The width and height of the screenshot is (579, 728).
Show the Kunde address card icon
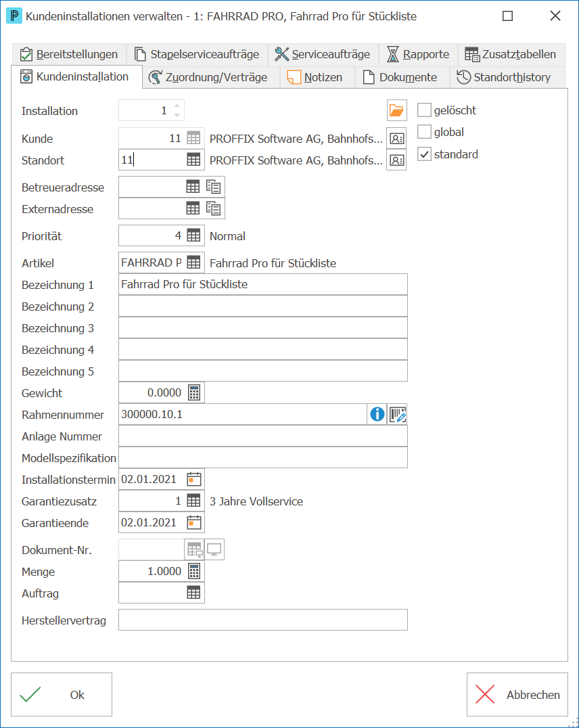(x=396, y=138)
